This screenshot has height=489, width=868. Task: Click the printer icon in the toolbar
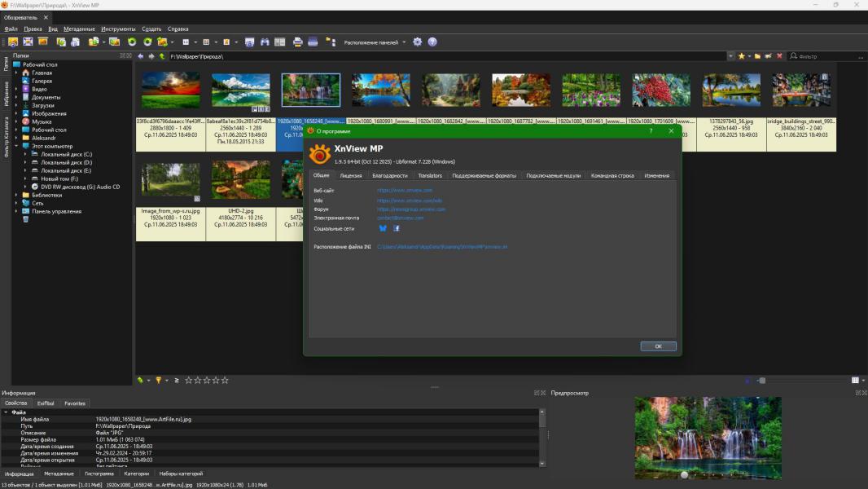[x=298, y=42]
